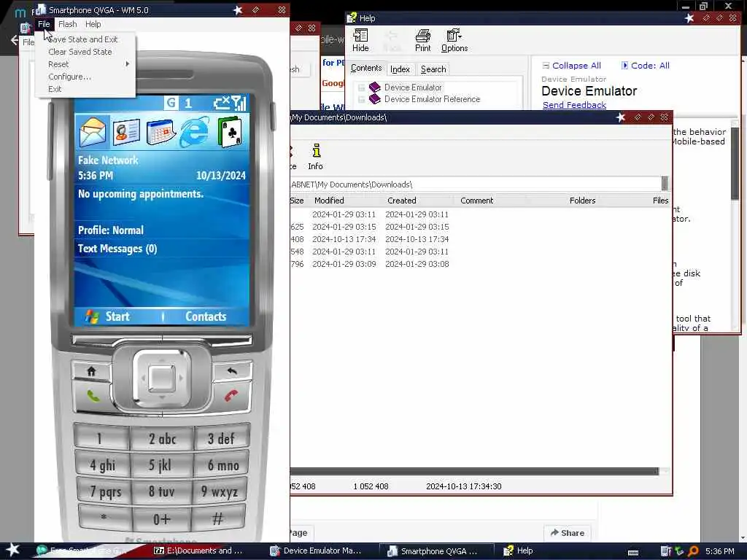Push the red End call key
Viewport: 747px width, 560px height.
[x=231, y=396]
